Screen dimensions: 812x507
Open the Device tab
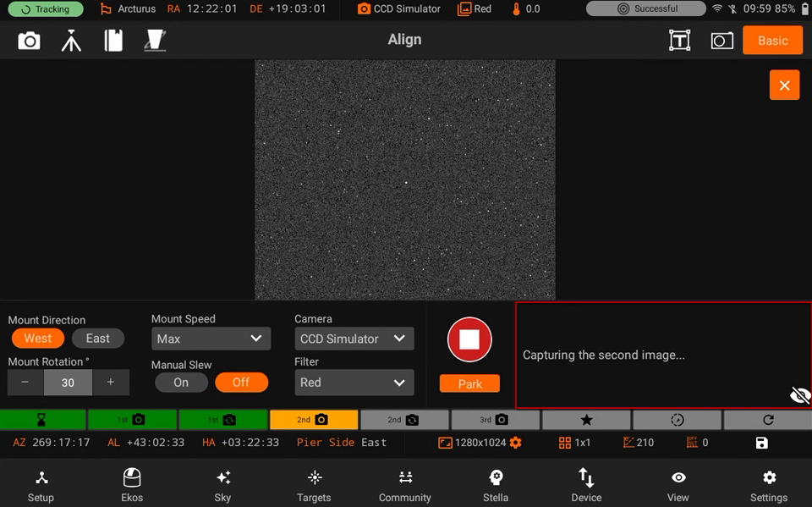[x=586, y=486]
